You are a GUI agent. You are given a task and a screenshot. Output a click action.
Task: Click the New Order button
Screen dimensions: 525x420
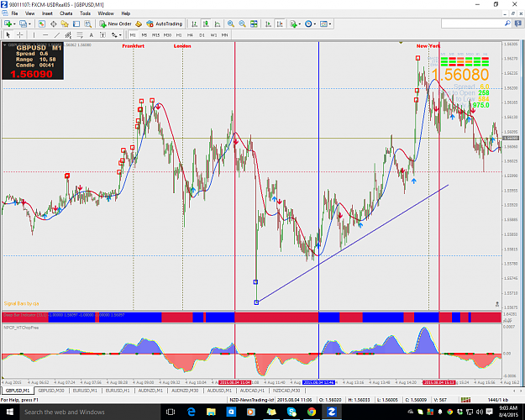116,24
